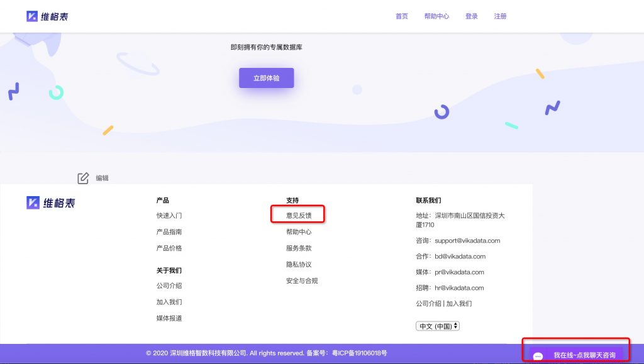Viewport: 644px width, 364px height.
Task: Click the 维格表 logo in the footer
Action: tap(51, 202)
